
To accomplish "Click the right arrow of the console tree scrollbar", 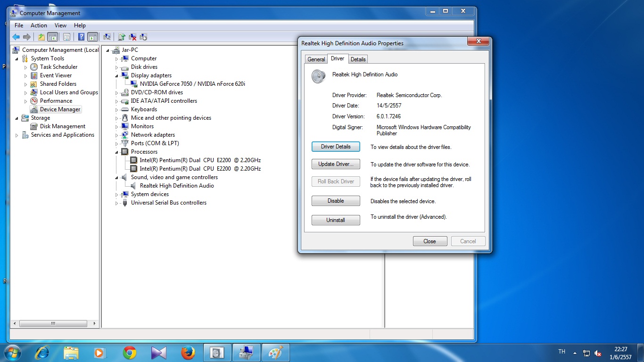I will point(95,324).
